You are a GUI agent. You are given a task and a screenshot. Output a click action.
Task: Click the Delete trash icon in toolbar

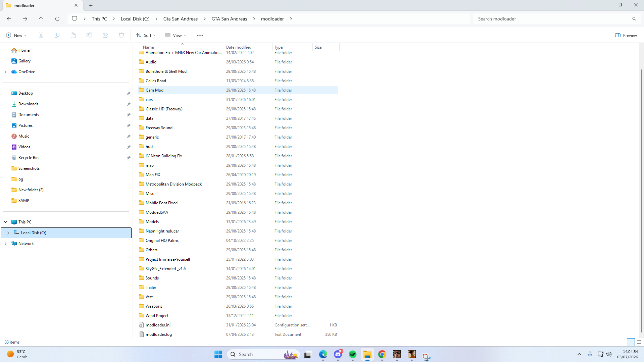[121, 35]
